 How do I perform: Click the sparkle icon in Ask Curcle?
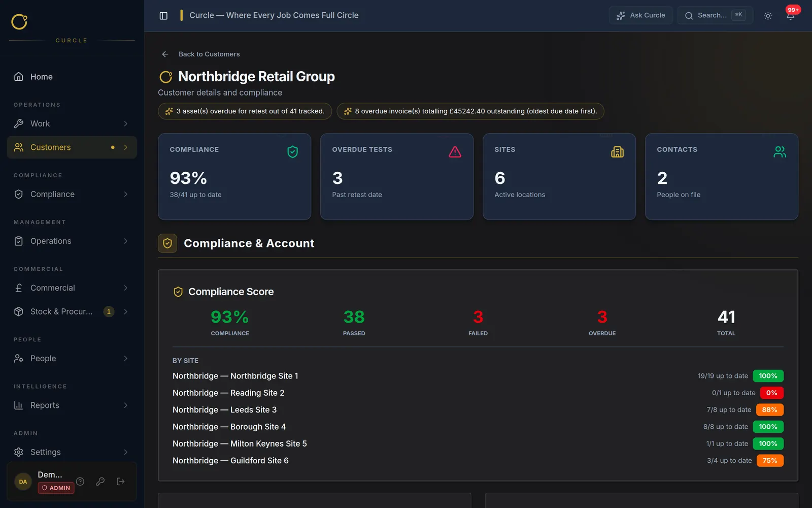coord(621,16)
